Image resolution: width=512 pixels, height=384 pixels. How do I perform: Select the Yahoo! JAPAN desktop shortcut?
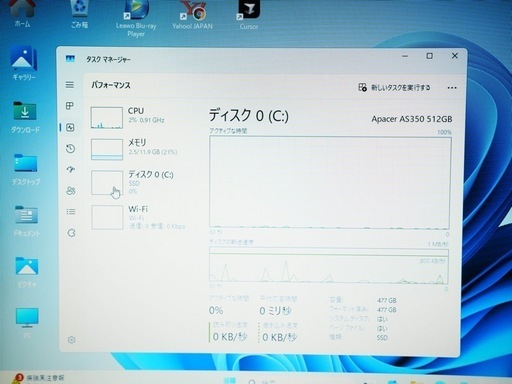point(192,15)
